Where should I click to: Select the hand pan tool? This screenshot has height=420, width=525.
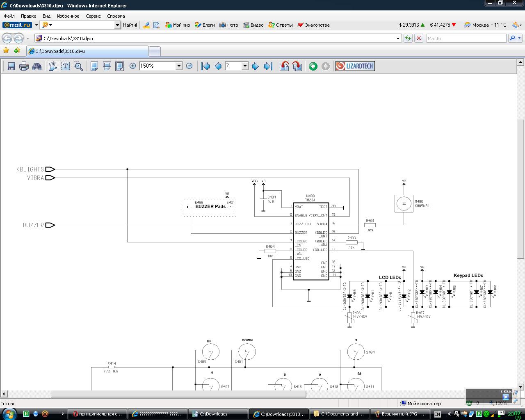point(52,66)
